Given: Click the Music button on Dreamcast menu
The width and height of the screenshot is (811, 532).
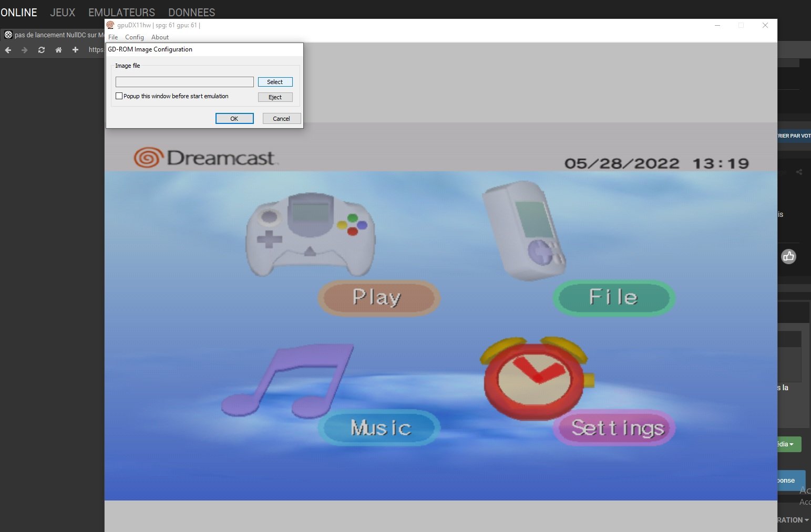Looking at the screenshot, I should point(379,427).
